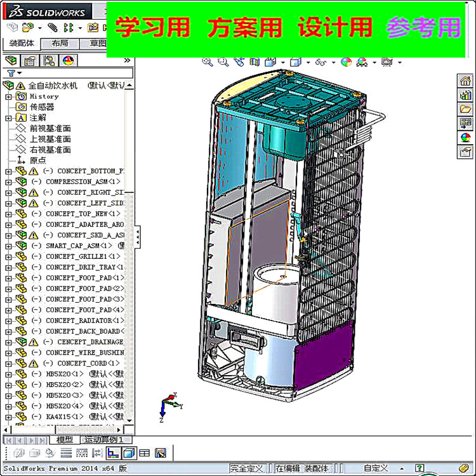Select the 上视基准面 top plane

pos(50,139)
